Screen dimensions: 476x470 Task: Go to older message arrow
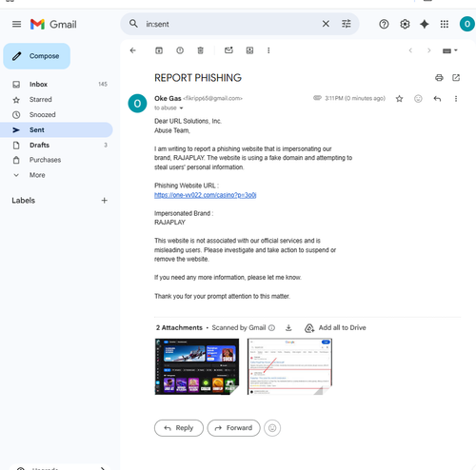pos(429,50)
